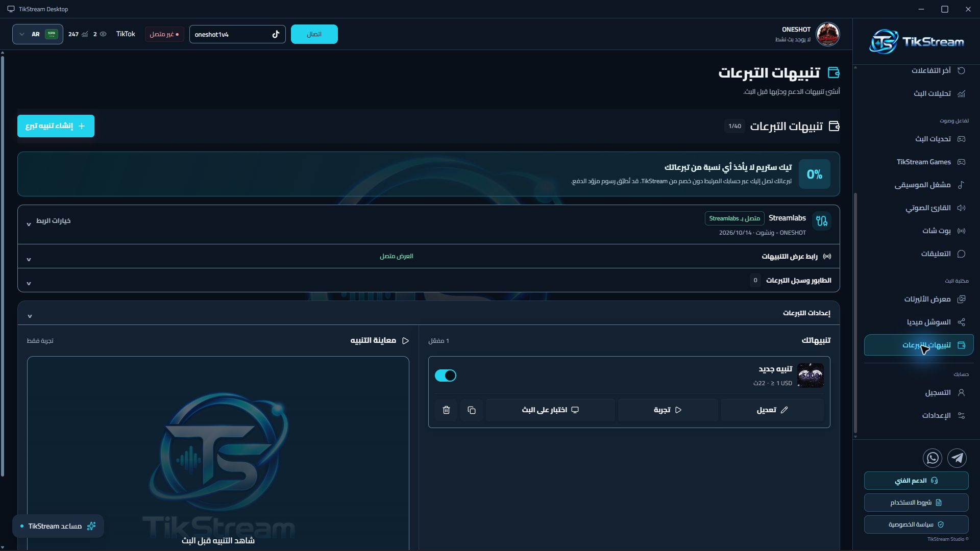
Task: Open the AR language dropdown
Action: point(38,34)
